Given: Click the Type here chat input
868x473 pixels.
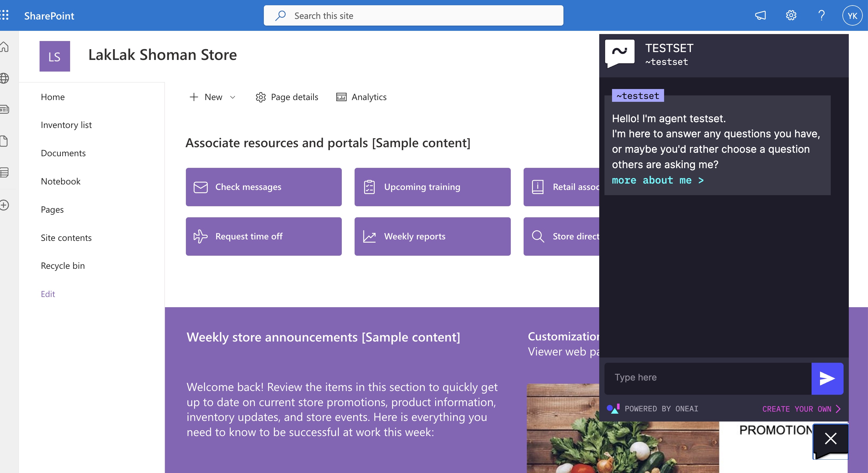Looking at the screenshot, I should coord(708,378).
